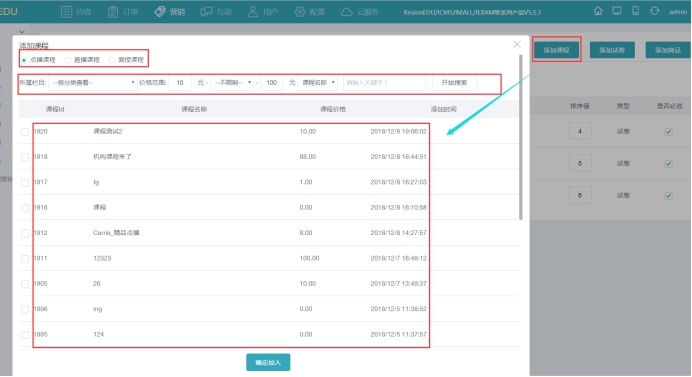Select the 点播课程 radio option
The image size is (692, 377).
tap(24, 60)
